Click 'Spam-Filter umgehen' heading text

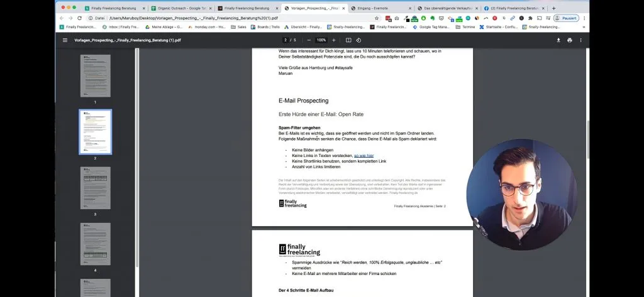point(299,127)
